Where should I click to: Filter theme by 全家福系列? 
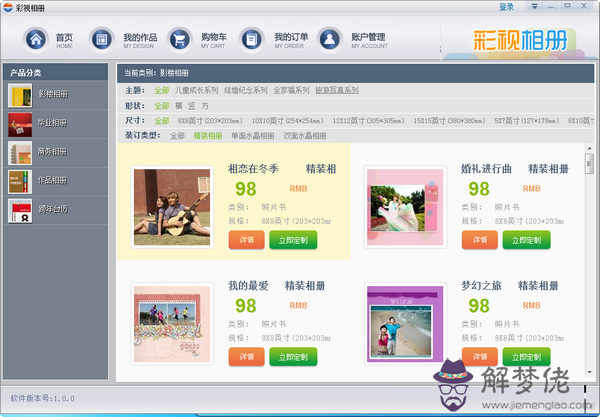pyautogui.click(x=291, y=90)
